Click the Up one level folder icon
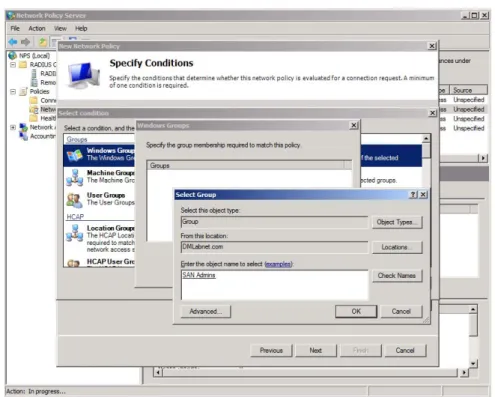 (43, 42)
